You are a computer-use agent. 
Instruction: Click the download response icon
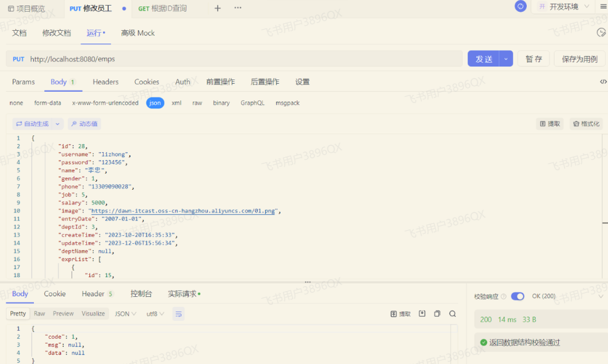[423, 314]
